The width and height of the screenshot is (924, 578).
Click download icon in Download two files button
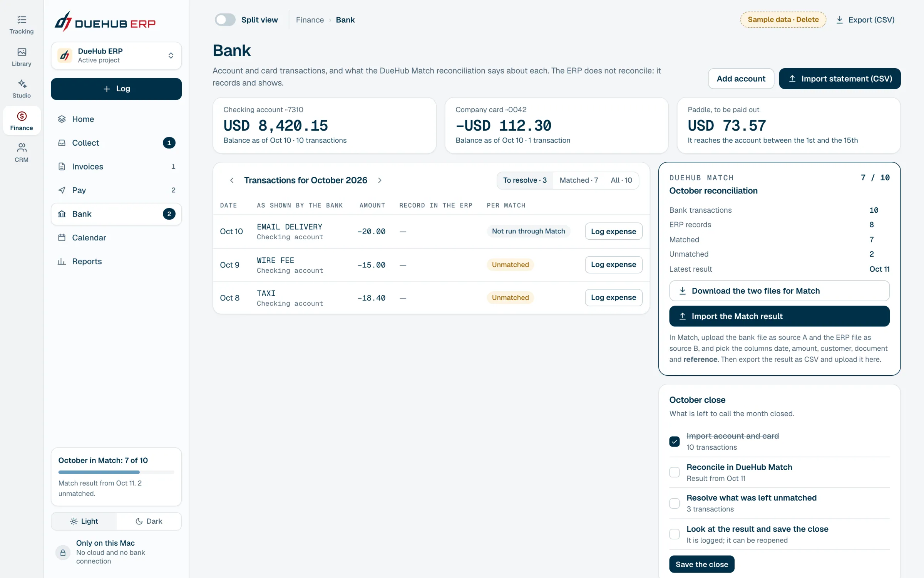click(x=683, y=291)
